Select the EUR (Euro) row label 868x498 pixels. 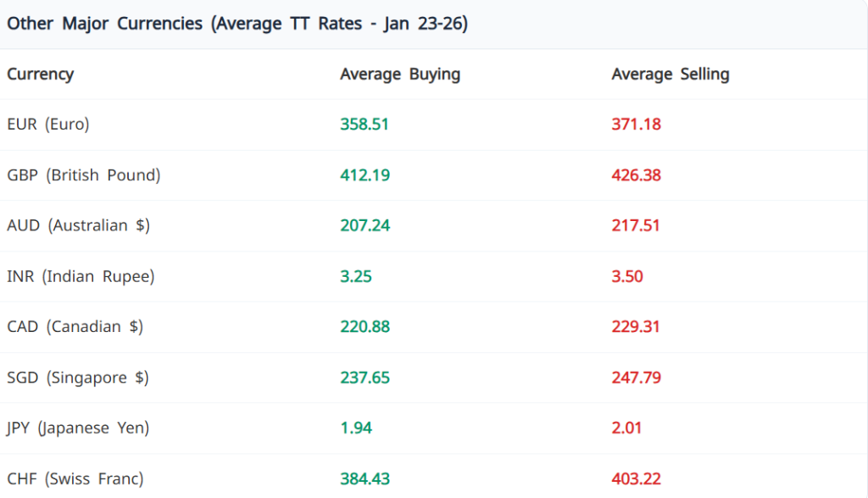(47, 125)
